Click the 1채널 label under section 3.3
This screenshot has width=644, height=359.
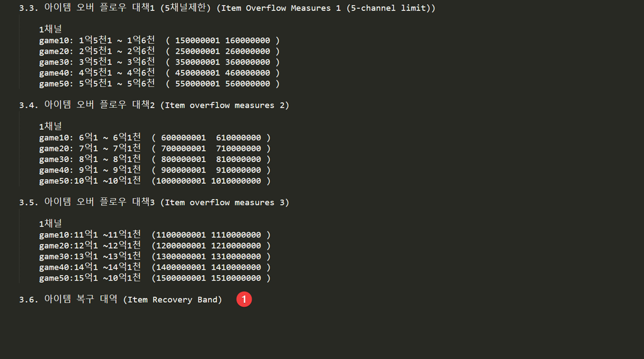point(50,29)
